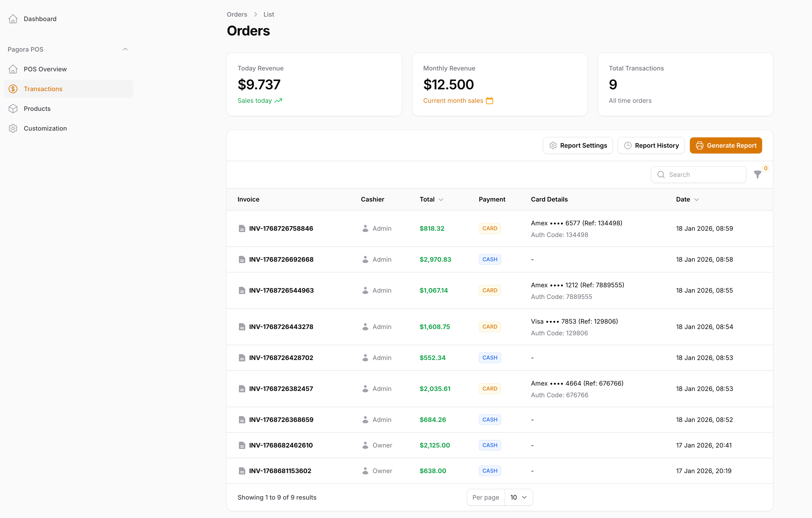Open POS Overview via its home icon
The image size is (812, 518).
[13, 69]
